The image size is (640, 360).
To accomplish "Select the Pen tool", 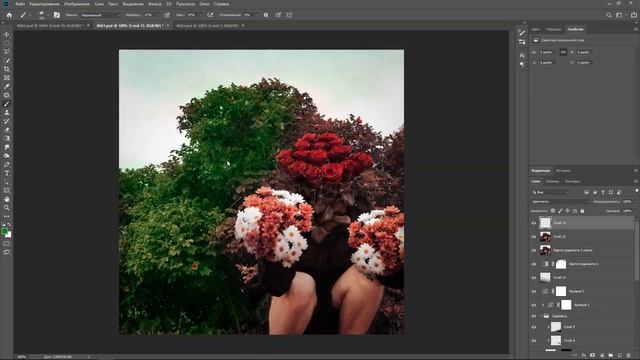I will tap(7, 164).
